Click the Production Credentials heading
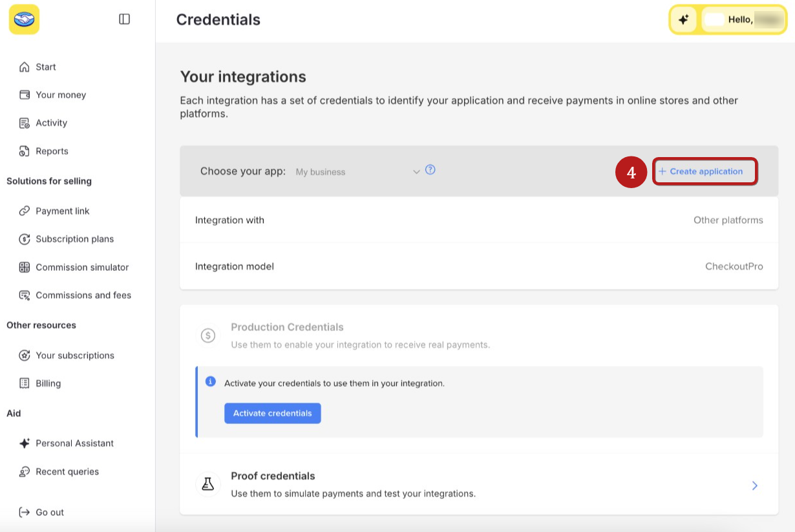795x532 pixels. click(x=287, y=327)
